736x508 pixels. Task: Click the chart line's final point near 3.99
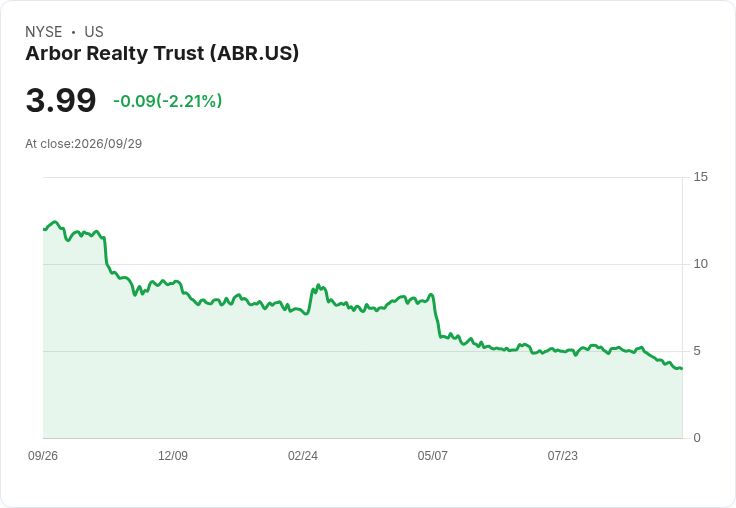[682, 369]
